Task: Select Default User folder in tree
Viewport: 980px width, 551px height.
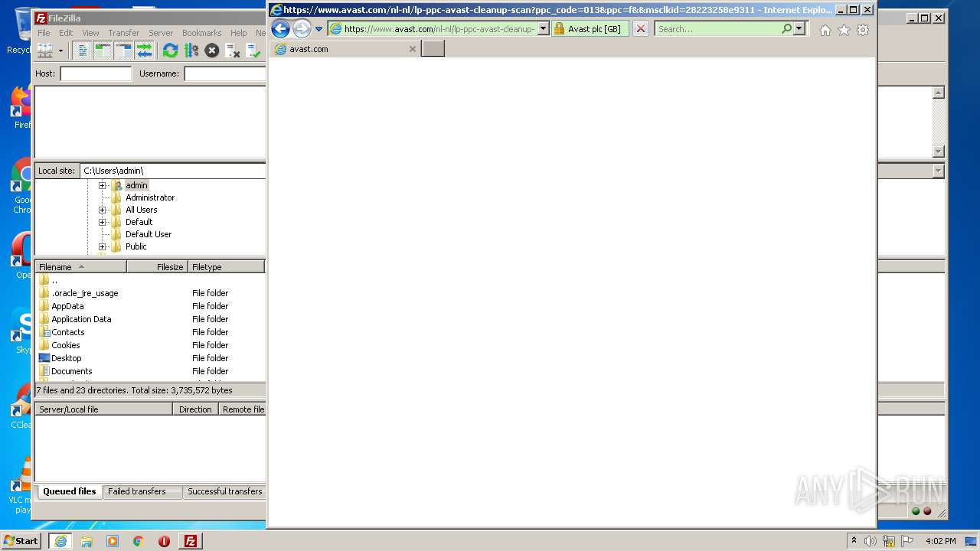Action: 149,234
